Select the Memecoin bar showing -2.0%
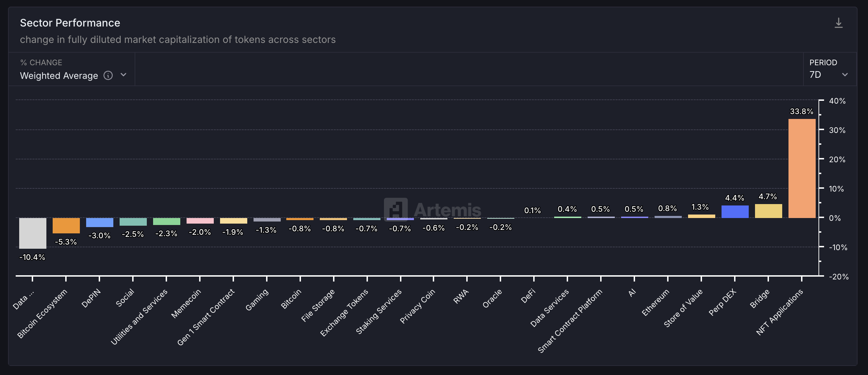This screenshot has height=375, width=868. point(199,221)
